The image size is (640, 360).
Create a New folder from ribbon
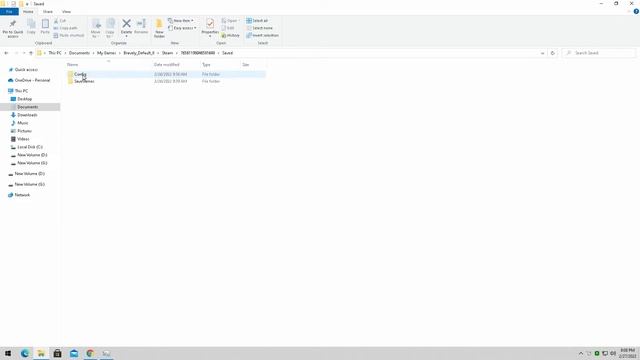[x=159, y=28]
